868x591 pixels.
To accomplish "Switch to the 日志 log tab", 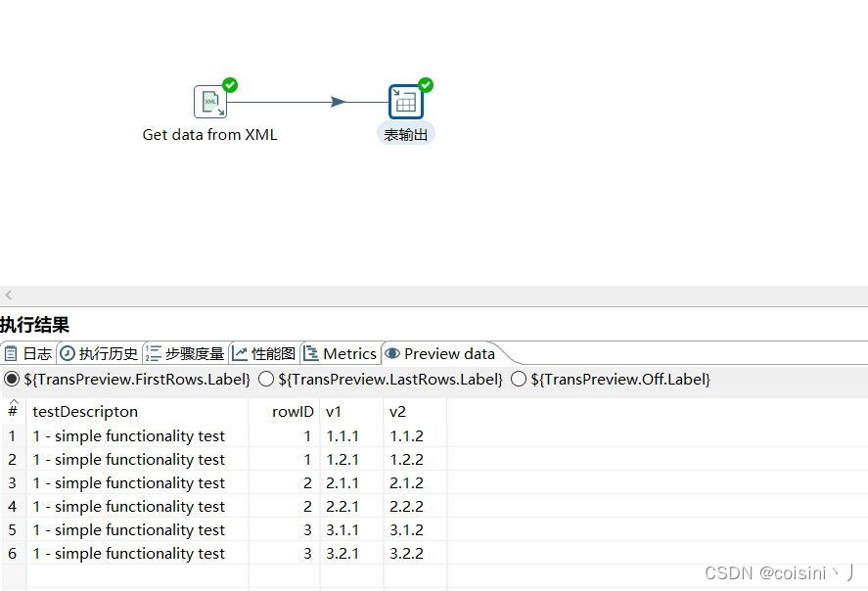I will [x=29, y=353].
